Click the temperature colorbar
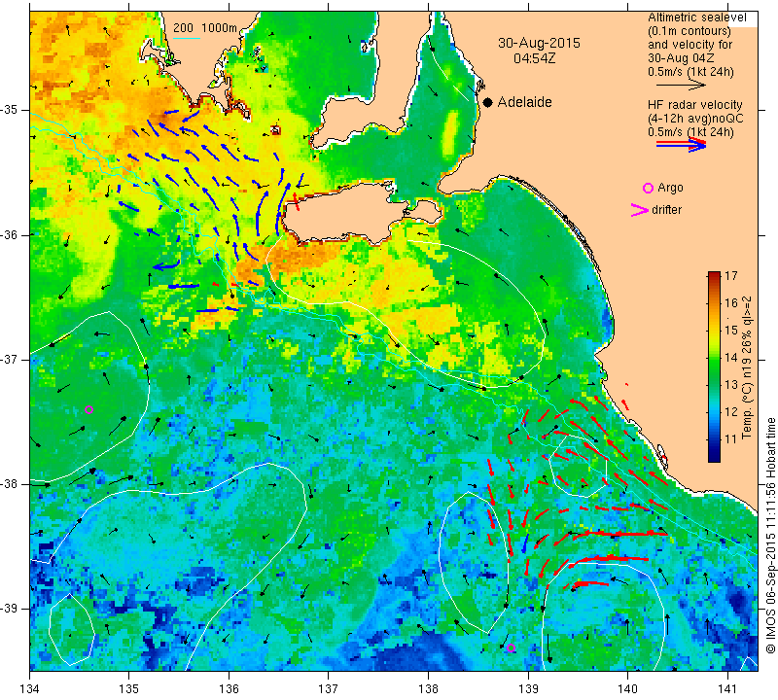 click(x=714, y=367)
